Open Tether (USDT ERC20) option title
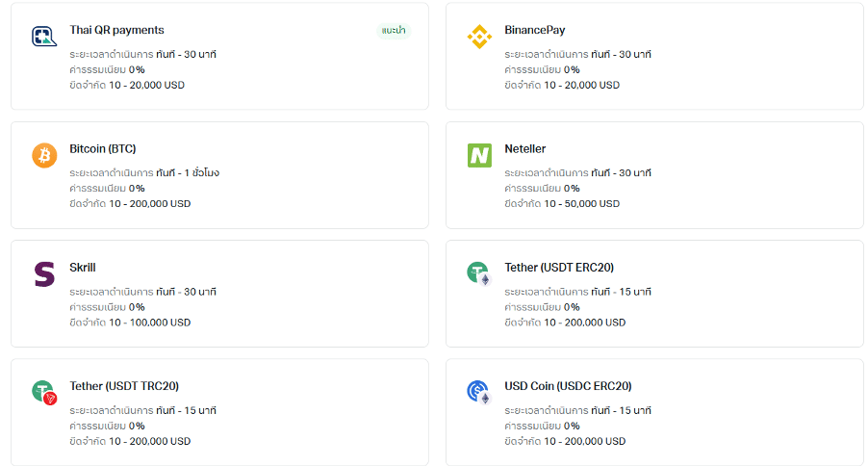 (559, 267)
